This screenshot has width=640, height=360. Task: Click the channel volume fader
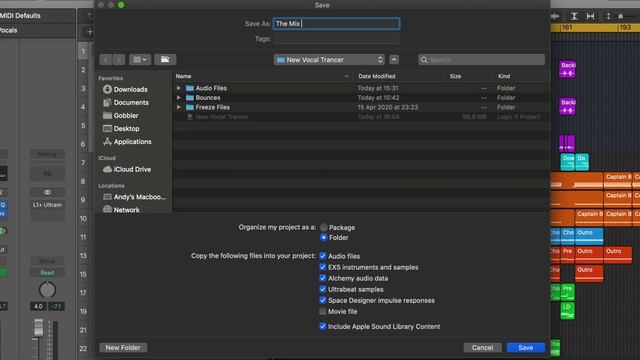tap(38, 327)
